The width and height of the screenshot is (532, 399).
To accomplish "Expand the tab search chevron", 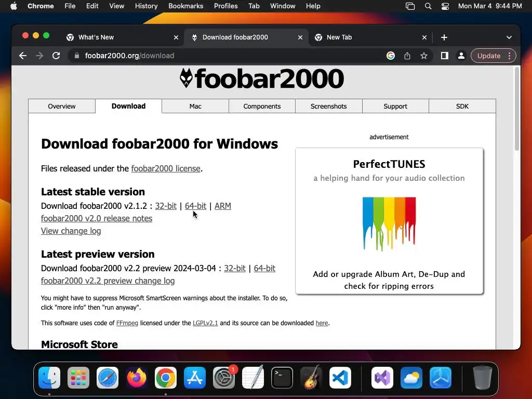I will click(x=509, y=37).
